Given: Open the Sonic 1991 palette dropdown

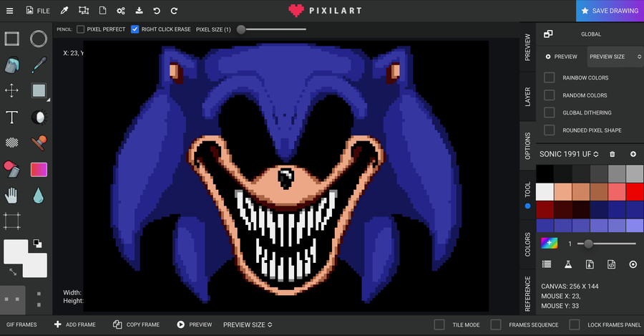Looking at the screenshot, I should tap(569, 154).
